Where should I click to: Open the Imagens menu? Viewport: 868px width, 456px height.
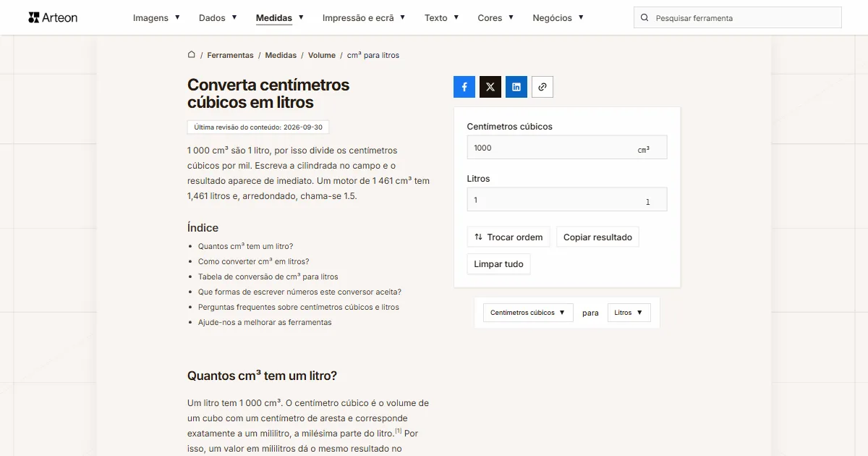156,18
